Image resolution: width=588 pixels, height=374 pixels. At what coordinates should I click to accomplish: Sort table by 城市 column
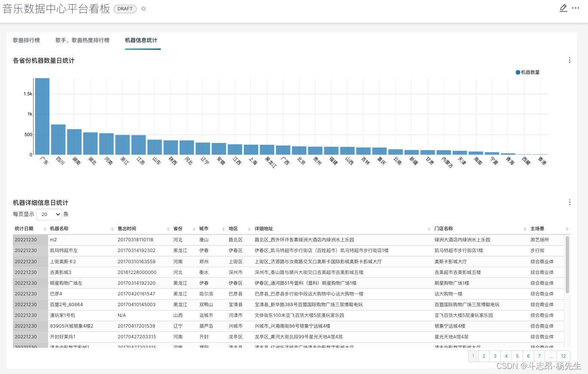coord(212,229)
